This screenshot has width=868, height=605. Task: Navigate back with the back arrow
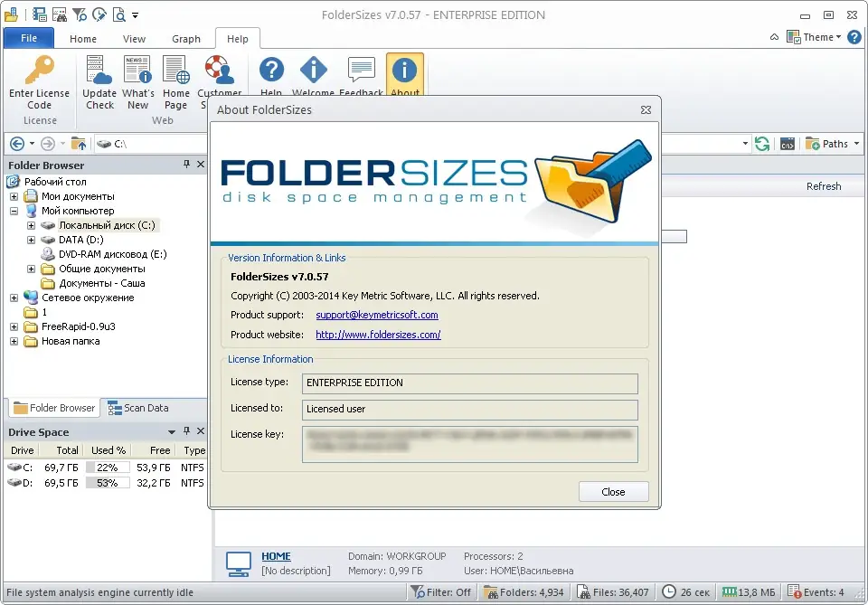pos(17,144)
